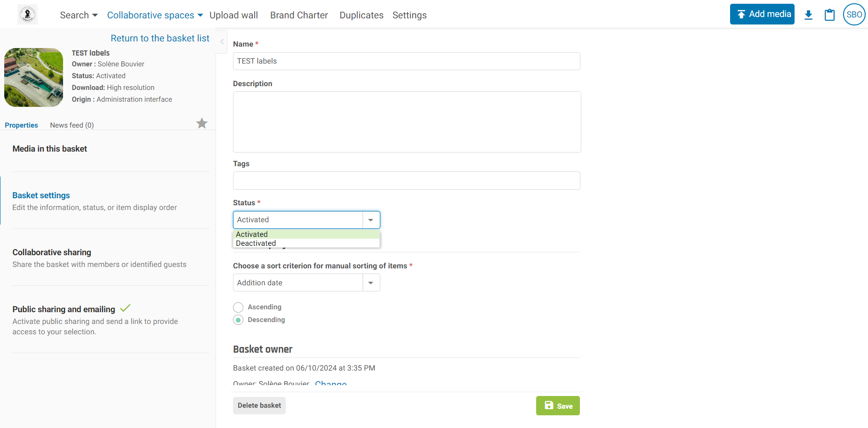Open the Collaborative spaces menu
Screen dimensions: 868x428
pyautogui.click(x=155, y=15)
